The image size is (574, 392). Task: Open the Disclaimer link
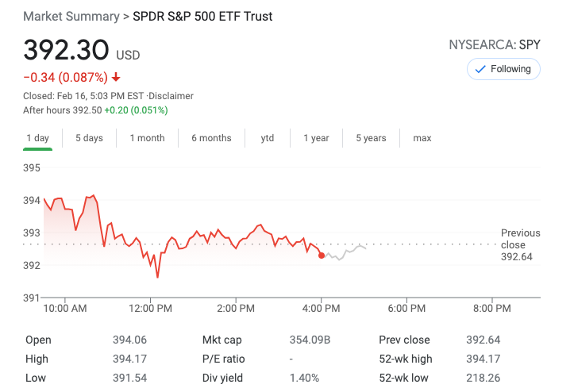(173, 96)
